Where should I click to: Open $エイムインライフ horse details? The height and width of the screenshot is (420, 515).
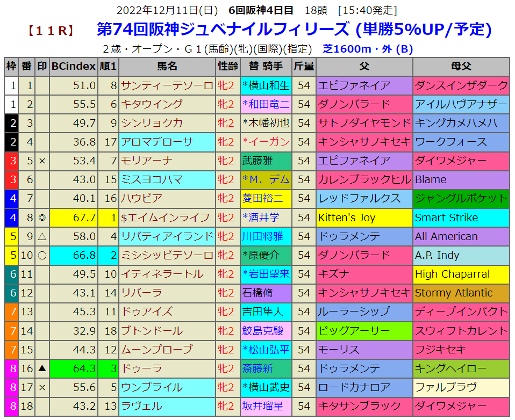pyautogui.click(x=167, y=218)
